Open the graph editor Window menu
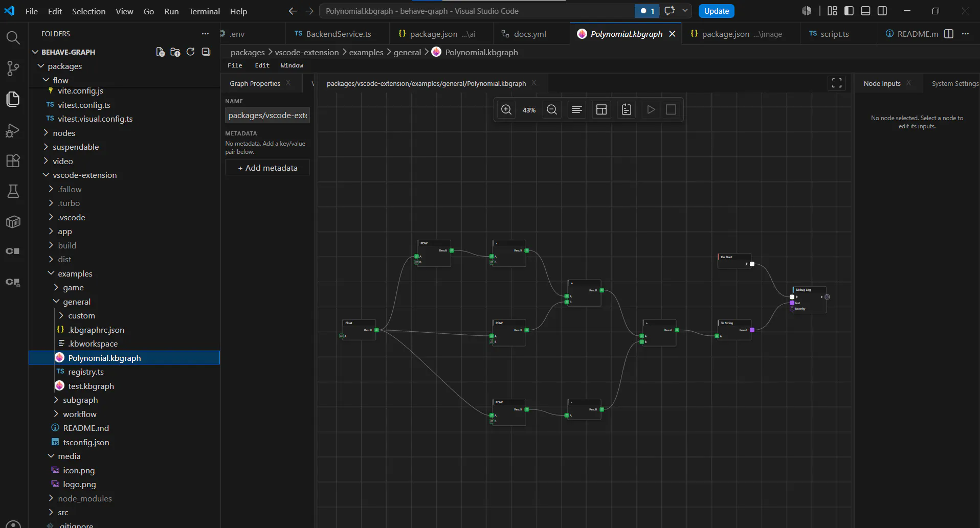Image resolution: width=980 pixels, height=528 pixels. [292, 65]
